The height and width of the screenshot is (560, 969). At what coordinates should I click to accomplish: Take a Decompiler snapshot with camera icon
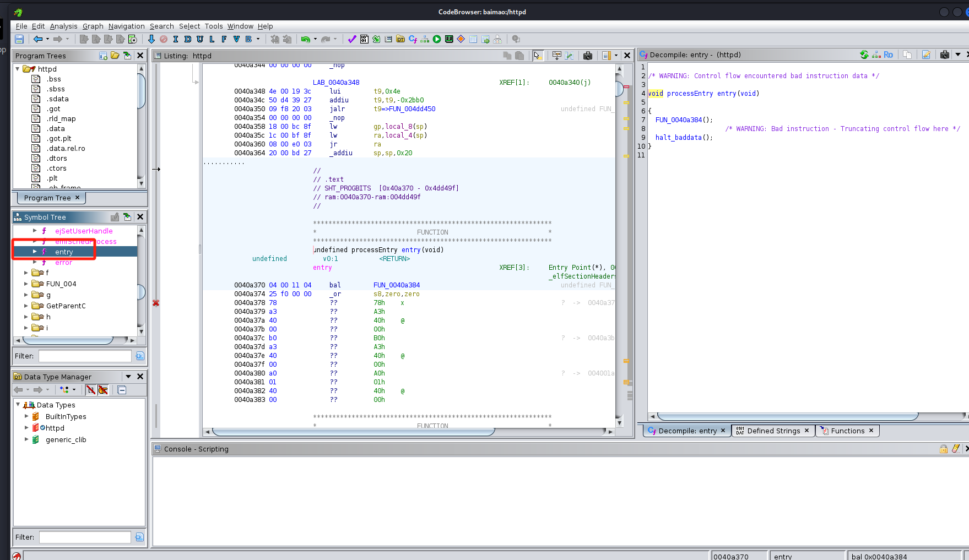[x=945, y=55]
